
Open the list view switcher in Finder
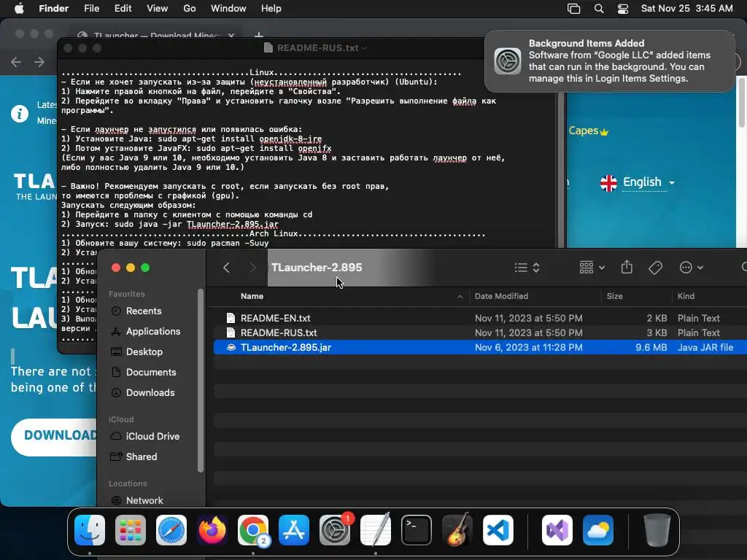(x=527, y=268)
